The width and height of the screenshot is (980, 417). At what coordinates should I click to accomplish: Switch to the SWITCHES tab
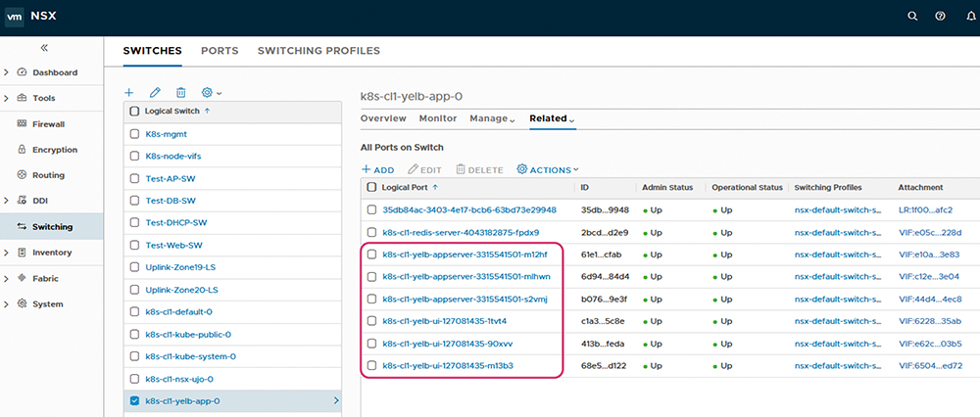coord(153,51)
